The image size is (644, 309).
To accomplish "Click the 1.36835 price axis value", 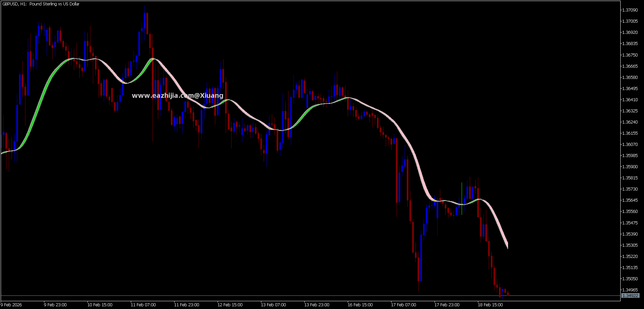I will pos(630,44).
